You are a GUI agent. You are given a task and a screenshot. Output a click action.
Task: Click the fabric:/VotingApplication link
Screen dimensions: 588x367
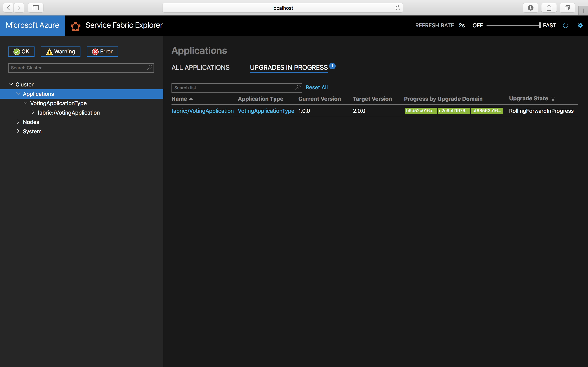202,111
